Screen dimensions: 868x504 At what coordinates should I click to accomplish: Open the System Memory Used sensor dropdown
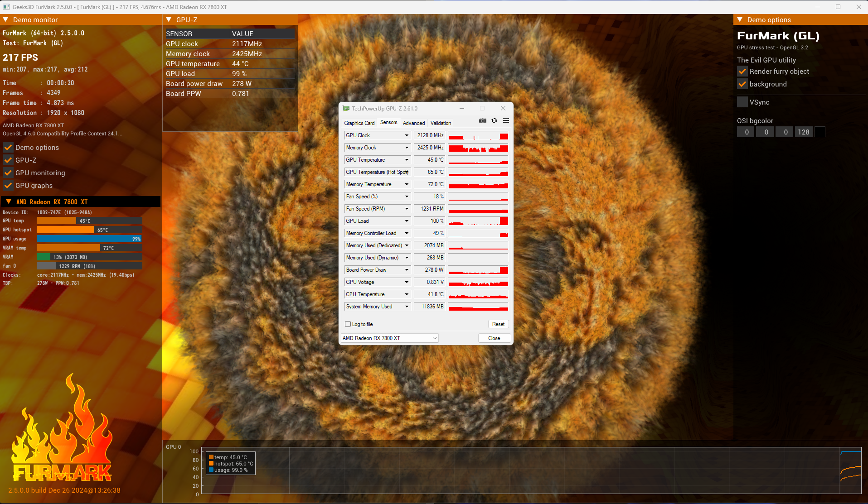coord(407,307)
